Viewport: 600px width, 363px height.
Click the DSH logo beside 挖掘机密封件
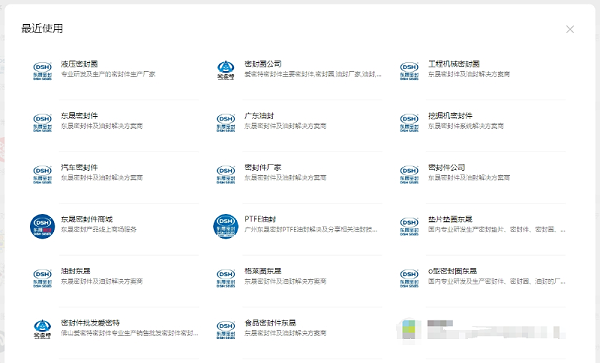pyautogui.click(x=409, y=123)
